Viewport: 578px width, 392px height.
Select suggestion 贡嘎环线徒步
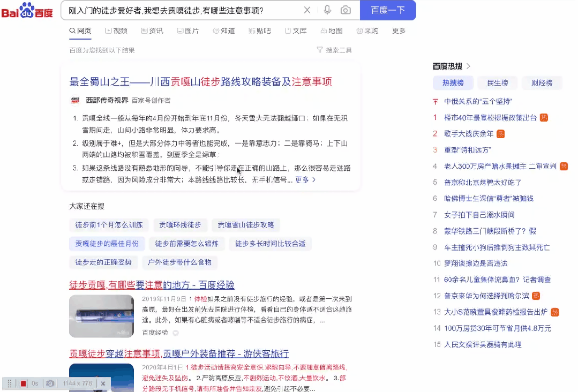coord(180,225)
